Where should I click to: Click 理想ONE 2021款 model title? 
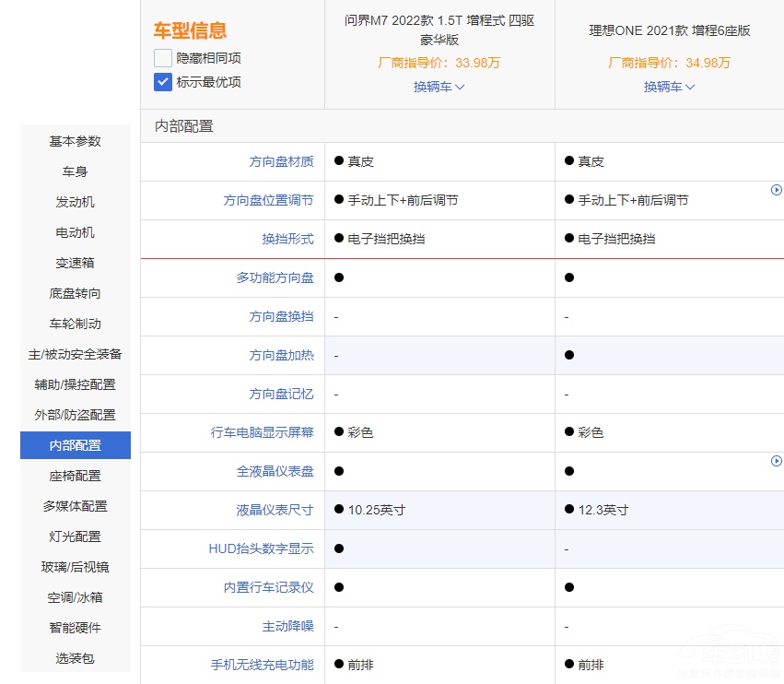[x=670, y=30]
